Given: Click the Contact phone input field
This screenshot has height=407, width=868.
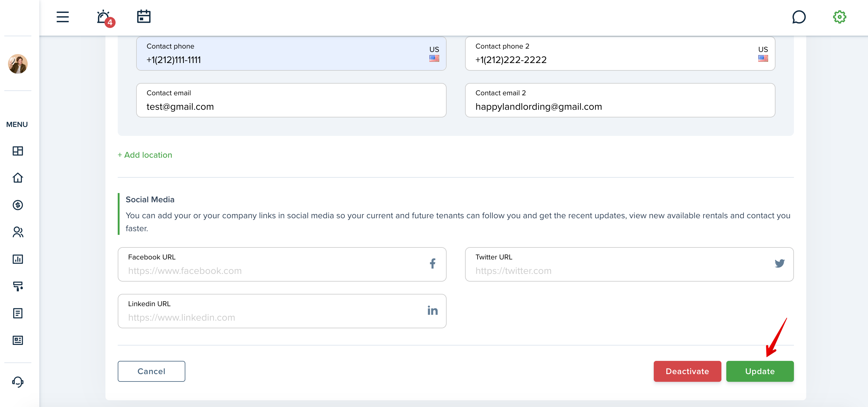Looking at the screenshot, I should click(291, 53).
